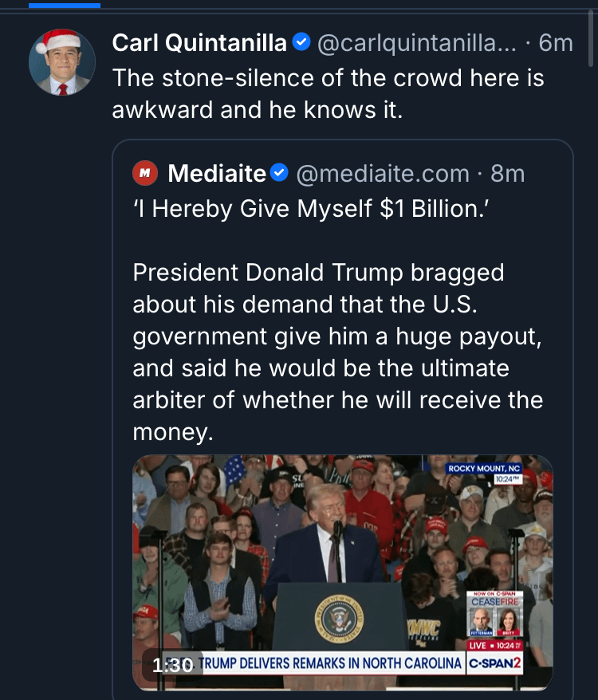Open the Carl Quintanilla display name link
The width and height of the screenshot is (598, 700).
[199, 42]
